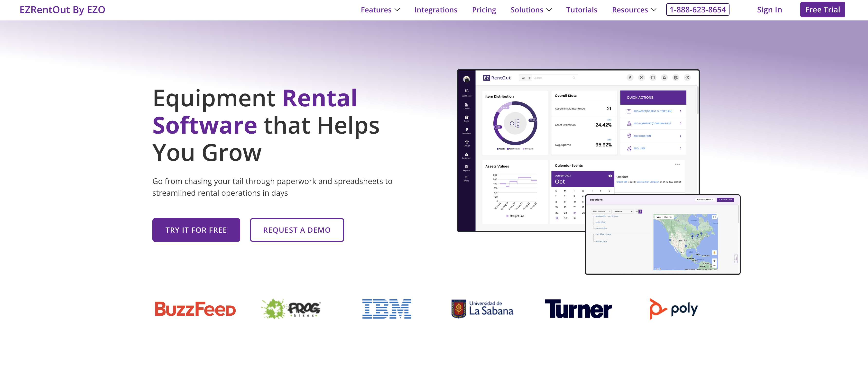Click the notification bell icon in dashboard preview
Viewport: 868px width, 367px height.
point(664,77)
